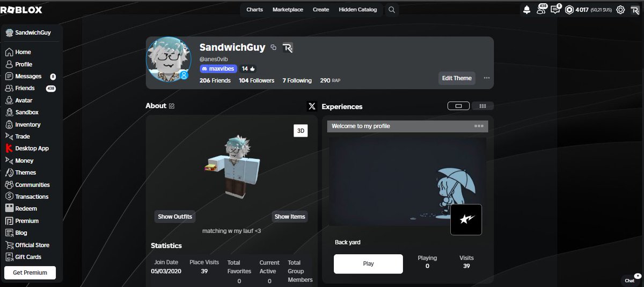Copy username icon beside SandwichGuy
Viewport: 644px width, 287px height.
click(274, 47)
